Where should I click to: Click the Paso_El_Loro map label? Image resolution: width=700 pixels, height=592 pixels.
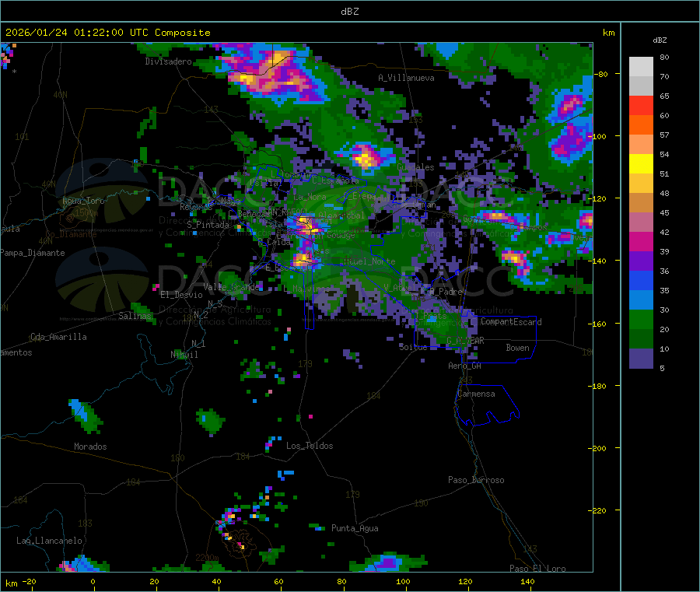537,569
